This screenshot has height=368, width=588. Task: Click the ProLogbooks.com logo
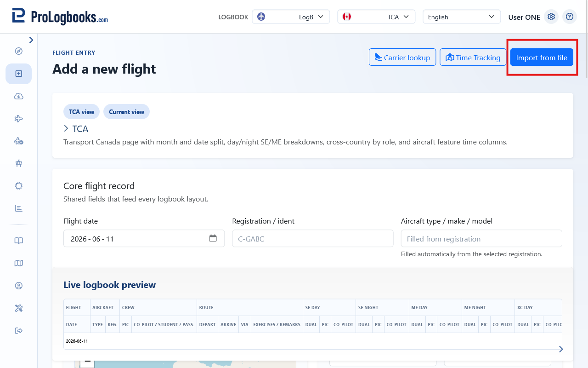pyautogui.click(x=60, y=17)
